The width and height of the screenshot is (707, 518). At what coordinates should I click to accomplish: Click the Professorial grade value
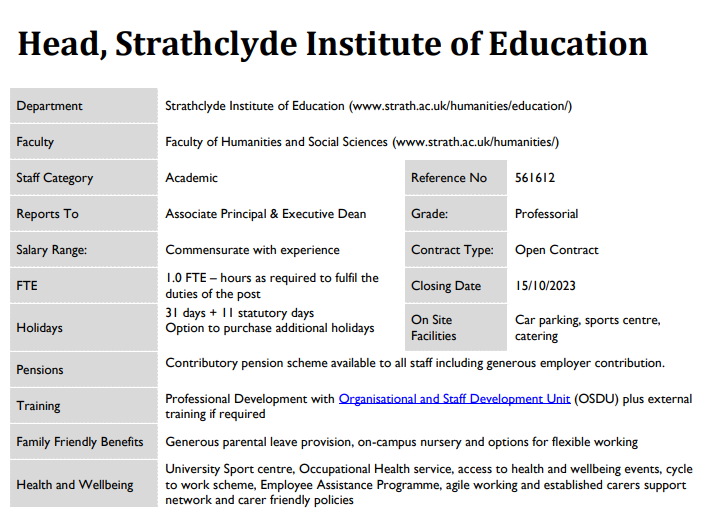click(546, 214)
